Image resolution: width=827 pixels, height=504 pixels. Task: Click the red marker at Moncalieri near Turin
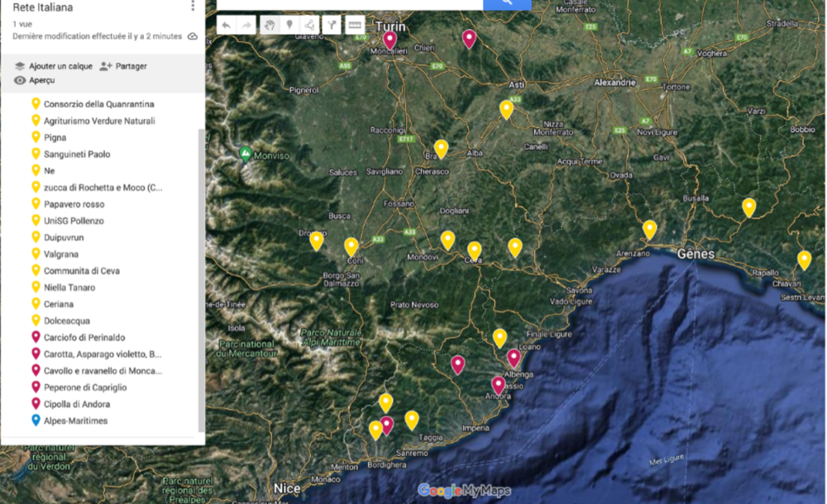[390, 40]
